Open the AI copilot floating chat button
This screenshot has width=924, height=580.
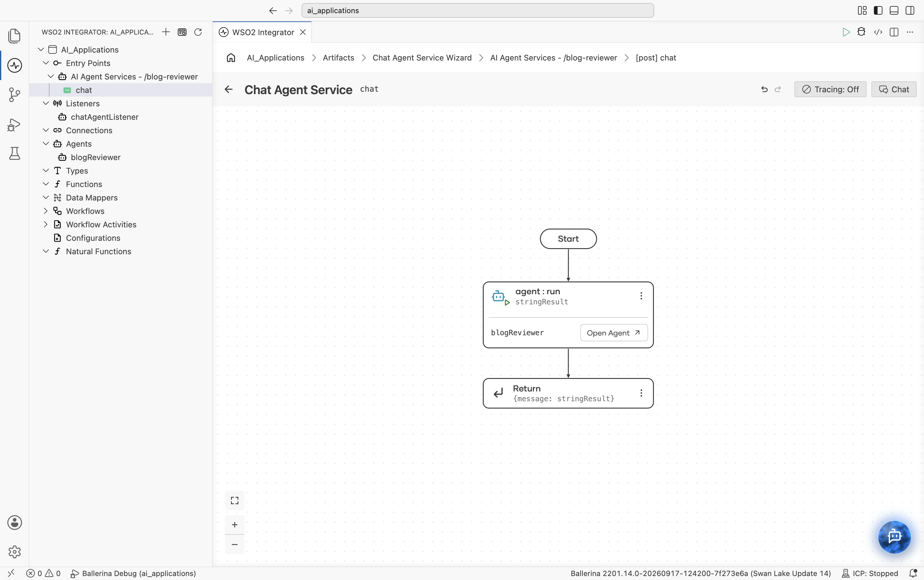894,536
